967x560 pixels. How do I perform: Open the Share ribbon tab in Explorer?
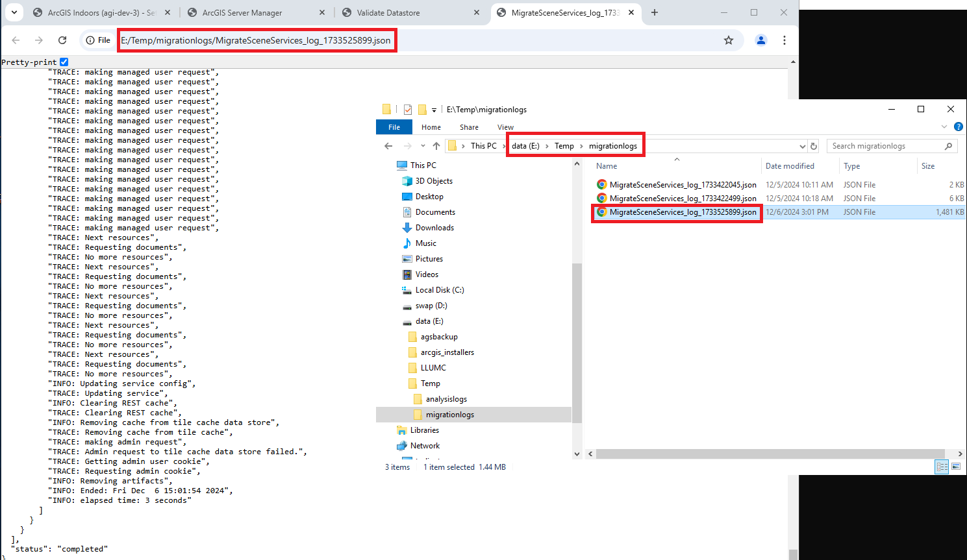point(469,127)
